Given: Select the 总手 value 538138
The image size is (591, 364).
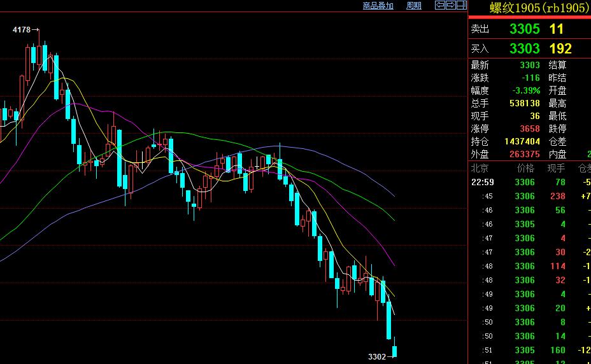Looking at the screenshot, I should (x=525, y=103).
